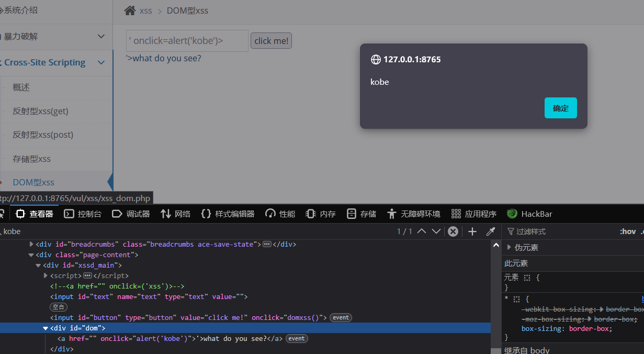
Task: Open 系统介绍 in sidebar
Action: click(21, 10)
